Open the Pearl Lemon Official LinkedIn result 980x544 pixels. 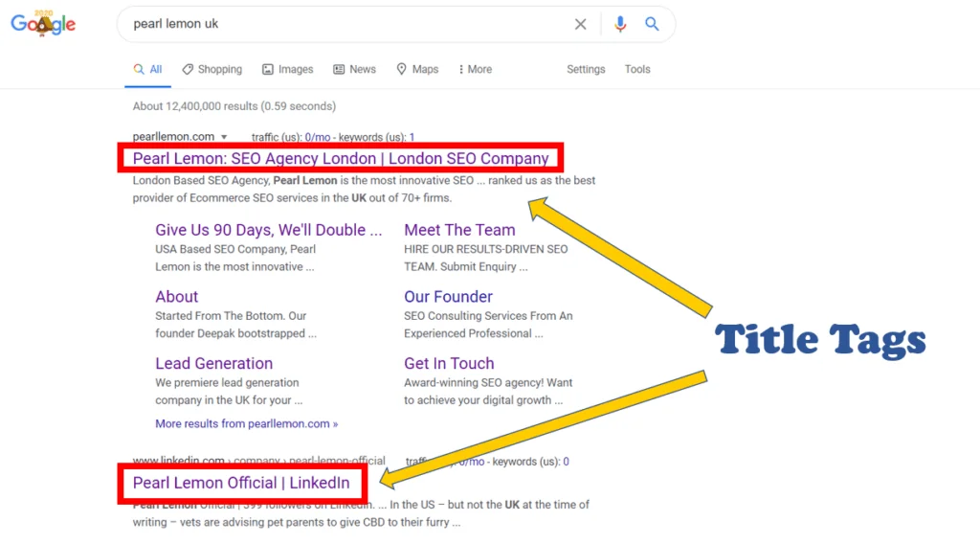pyautogui.click(x=241, y=483)
